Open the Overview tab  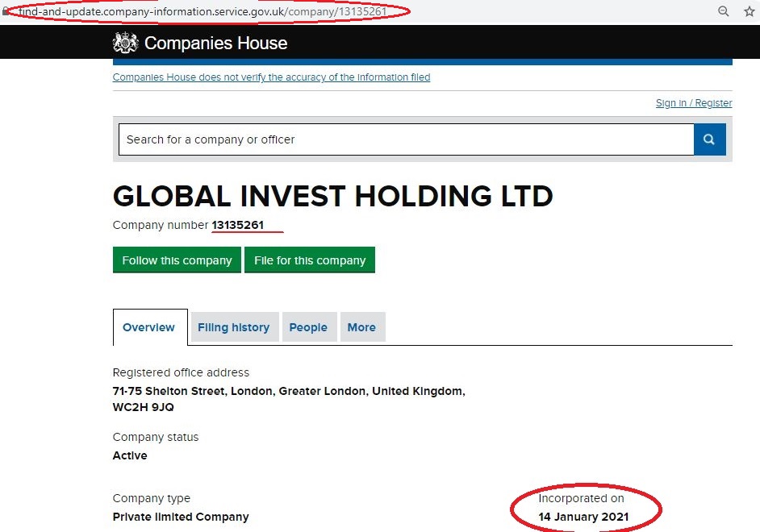(x=150, y=327)
